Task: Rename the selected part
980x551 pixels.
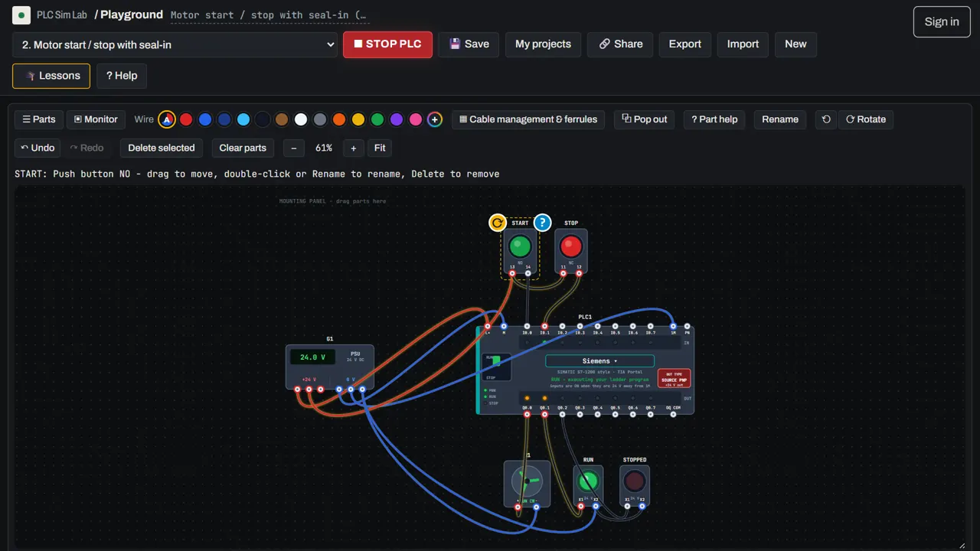Action: point(780,119)
